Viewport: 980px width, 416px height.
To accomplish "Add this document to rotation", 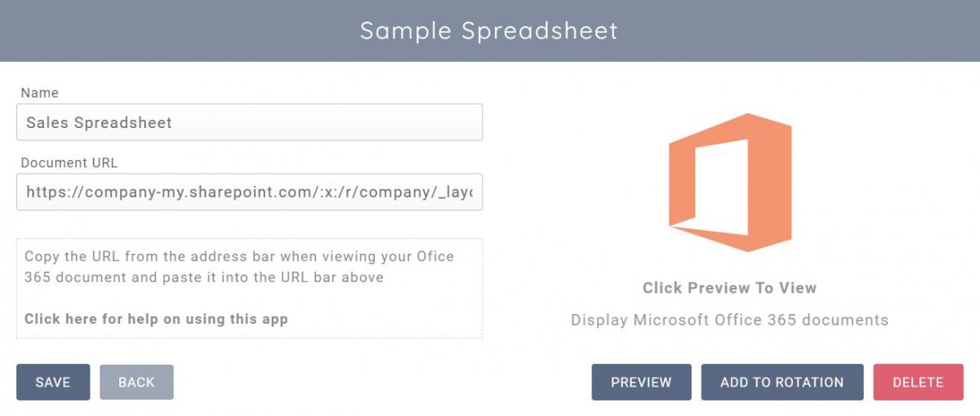I will (x=782, y=382).
